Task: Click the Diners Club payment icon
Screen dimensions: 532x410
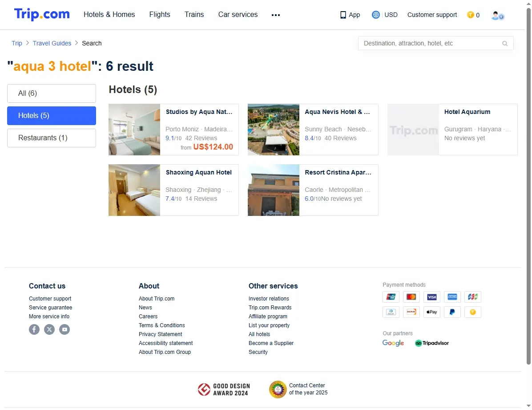Action: (391, 312)
